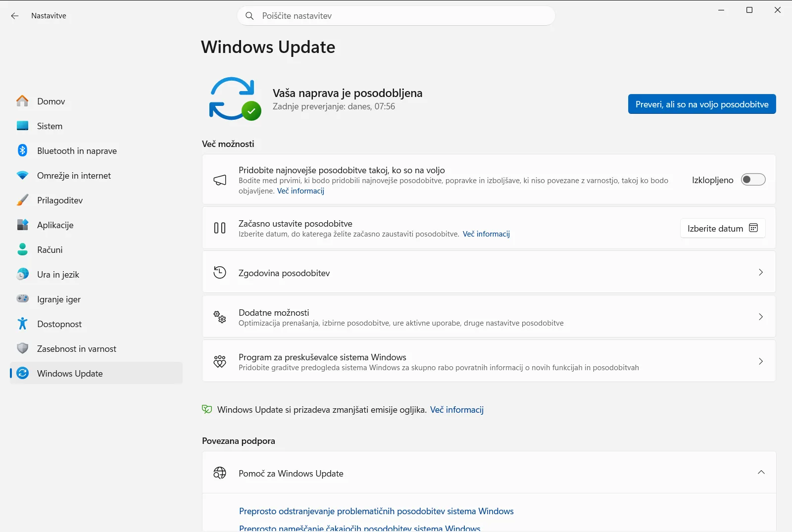792x532 pixels.
Task: Click the megaphone icon for latest updates
Action: (220, 180)
